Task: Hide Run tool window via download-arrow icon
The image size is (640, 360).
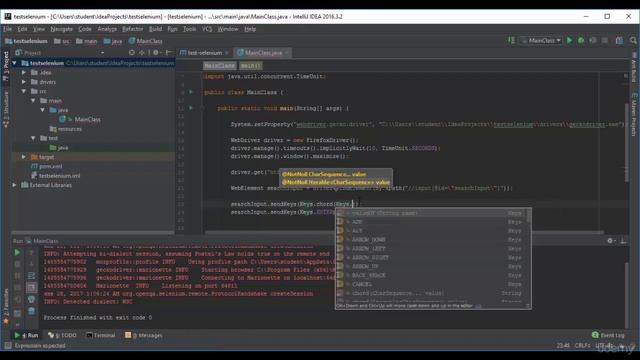Action: (623, 241)
